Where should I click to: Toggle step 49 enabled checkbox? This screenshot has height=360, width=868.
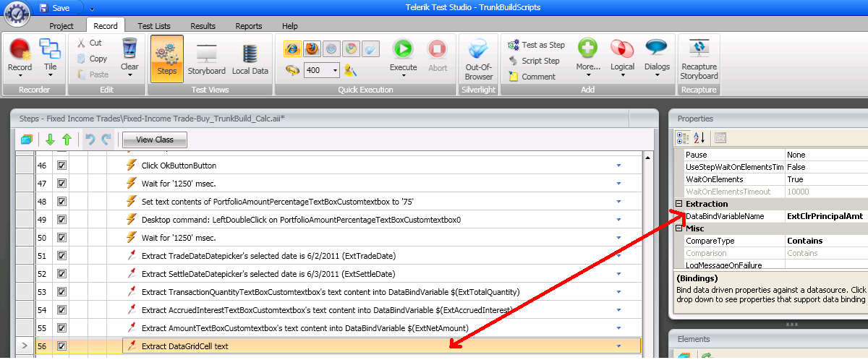(x=61, y=220)
